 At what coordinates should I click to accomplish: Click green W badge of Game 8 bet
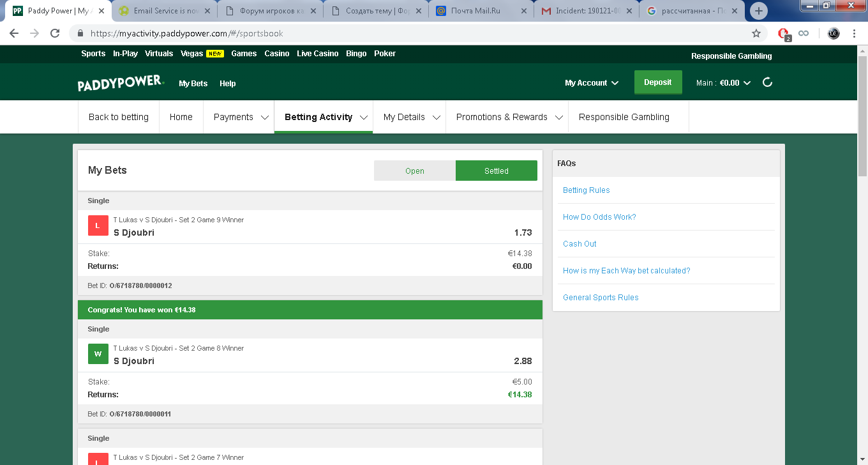(98, 354)
